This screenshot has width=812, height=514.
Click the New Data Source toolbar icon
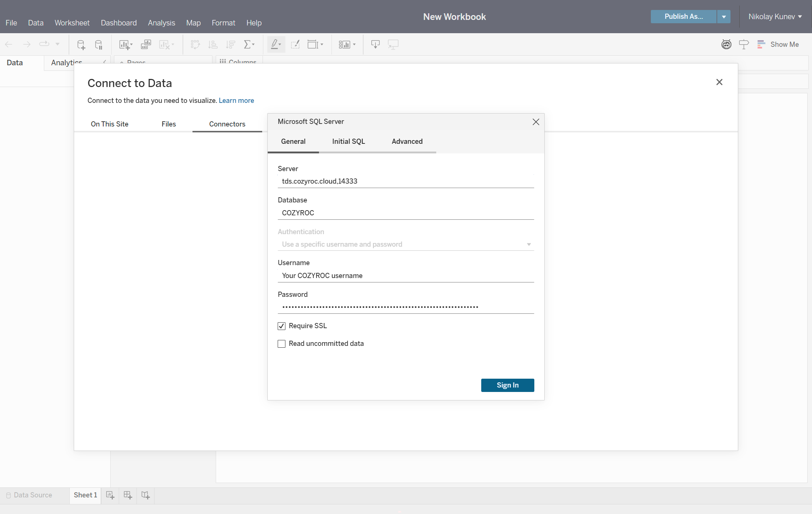click(x=81, y=45)
